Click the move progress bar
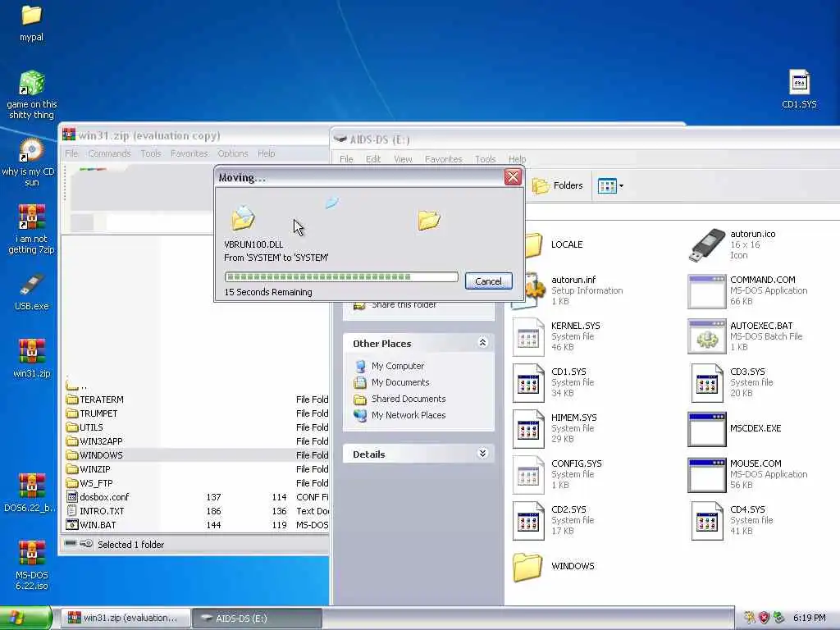The height and width of the screenshot is (630, 840). point(341,277)
